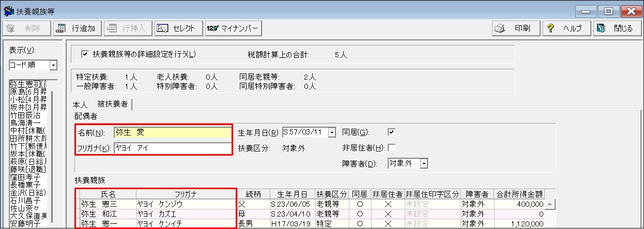
Task: Switch to the 本人 tab
Action: click(x=81, y=104)
